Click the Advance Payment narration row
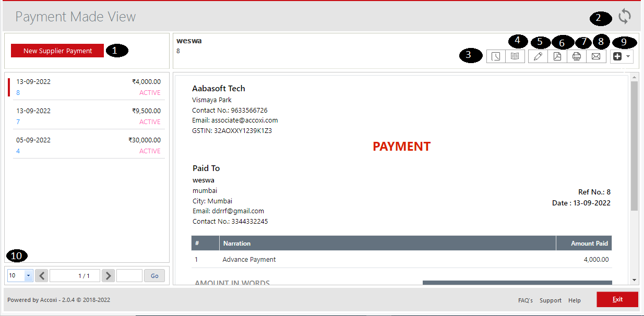Viewport: 644px width, 316px height. [401, 259]
